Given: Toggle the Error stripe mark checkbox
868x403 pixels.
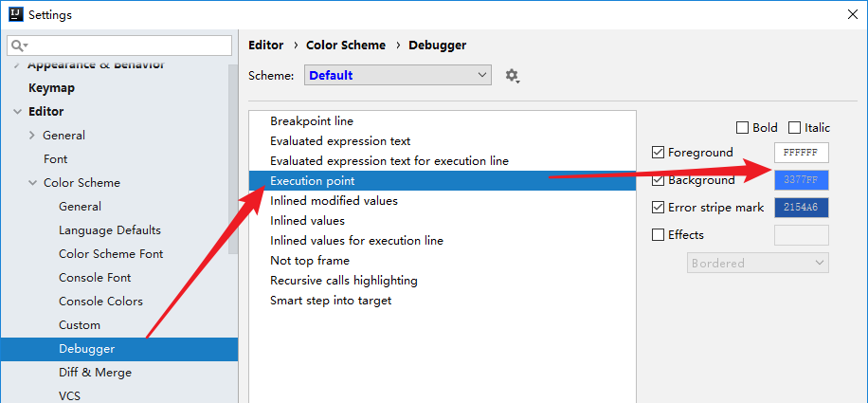Looking at the screenshot, I should pyautogui.click(x=659, y=208).
